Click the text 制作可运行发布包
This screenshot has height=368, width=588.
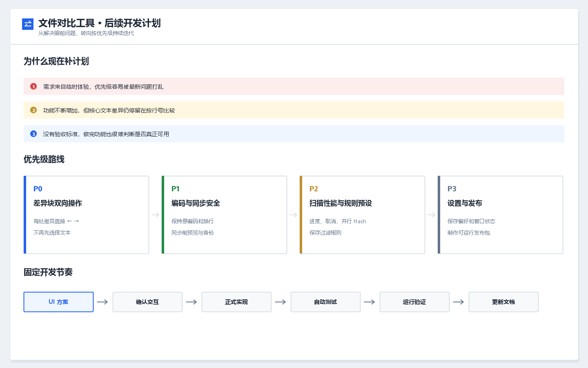coord(469,233)
